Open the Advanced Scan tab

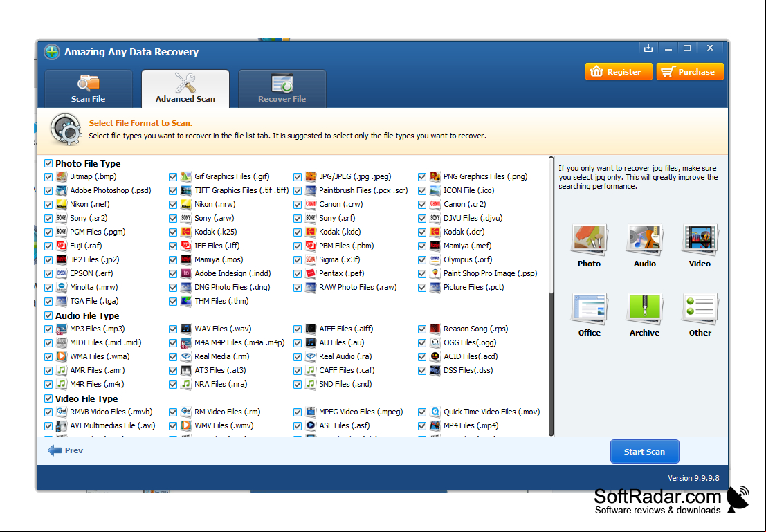(x=185, y=89)
